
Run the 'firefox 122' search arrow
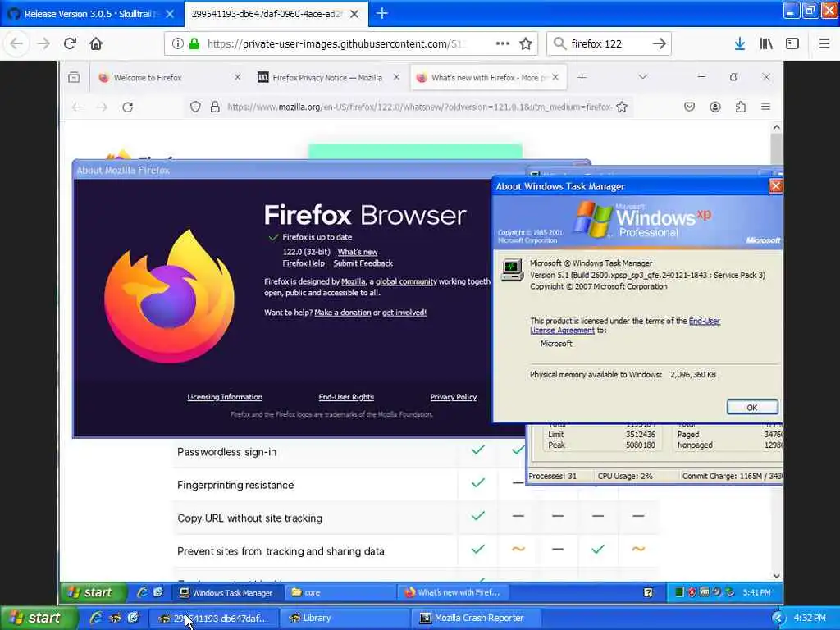[x=660, y=44]
